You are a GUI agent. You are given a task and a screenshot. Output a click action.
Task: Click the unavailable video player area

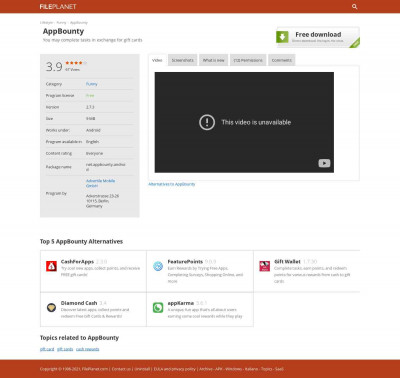[x=244, y=122]
